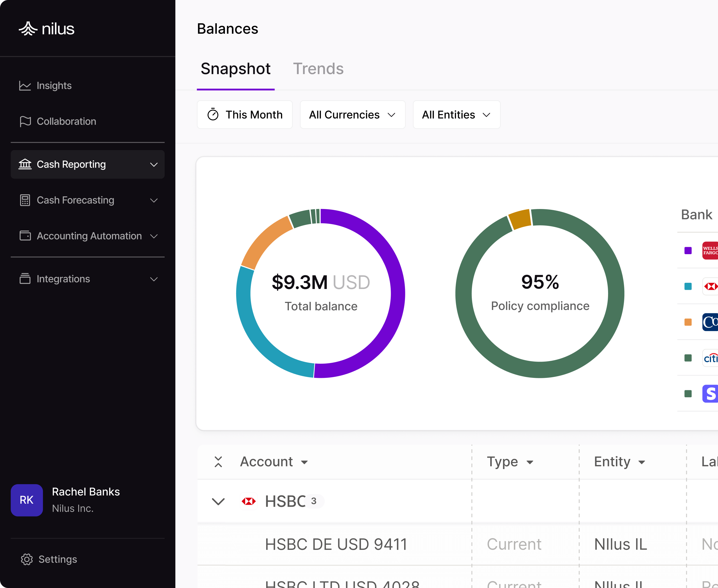Viewport: 718px width, 588px height.
Task: Click the Collaboration flag icon
Action: pos(25,121)
